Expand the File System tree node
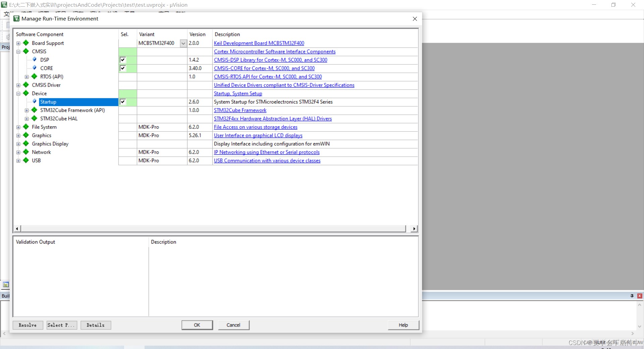The height and width of the screenshot is (349, 644). tap(18, 127)
